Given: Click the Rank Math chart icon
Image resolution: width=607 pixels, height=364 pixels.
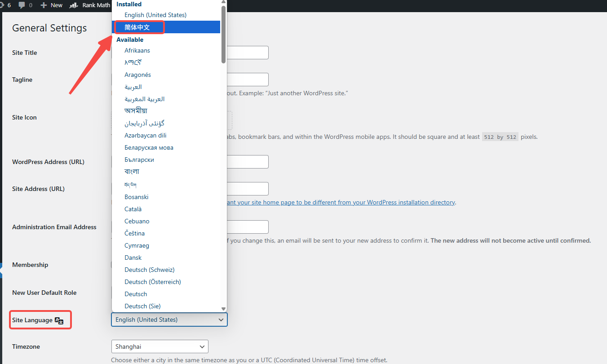Looking at the screenshot, I should [x=73, y=5].
